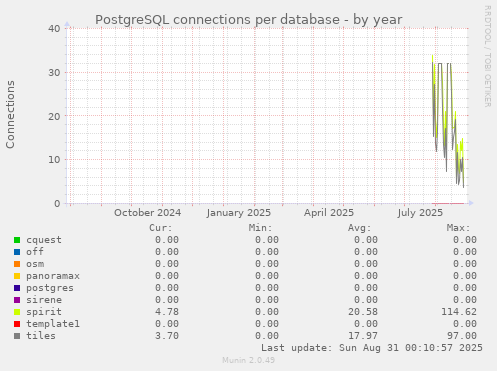The image size is (497, 371).
Task: Click the sirene database label
Action: 44,300
